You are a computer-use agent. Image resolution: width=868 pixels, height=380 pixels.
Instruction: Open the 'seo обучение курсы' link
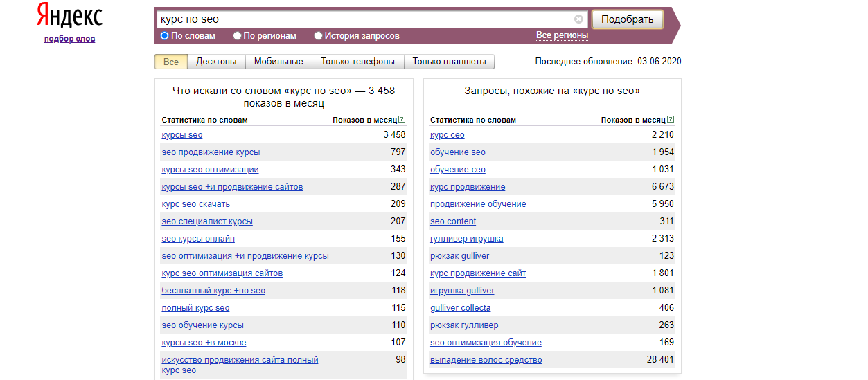click(202, 325)
